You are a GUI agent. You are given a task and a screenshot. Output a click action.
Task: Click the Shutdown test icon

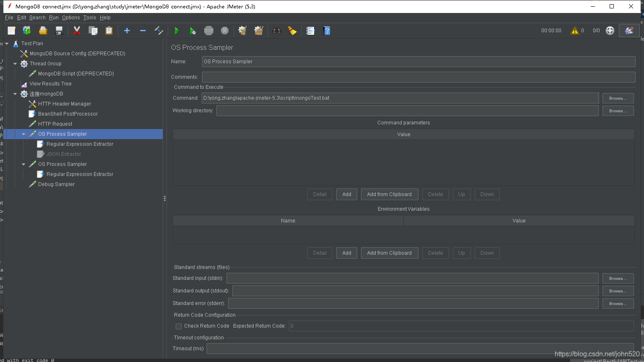(x=225, y=31)
